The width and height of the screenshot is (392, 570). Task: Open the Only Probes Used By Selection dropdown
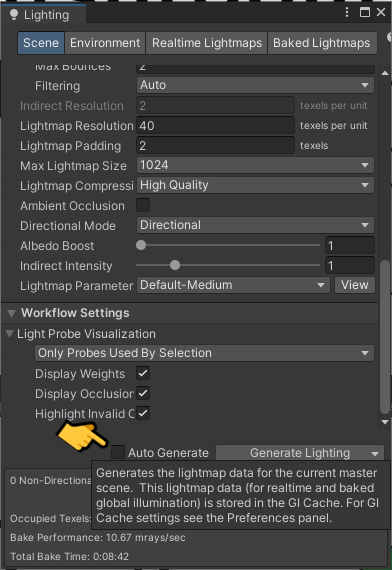click(x=204, y=353)
